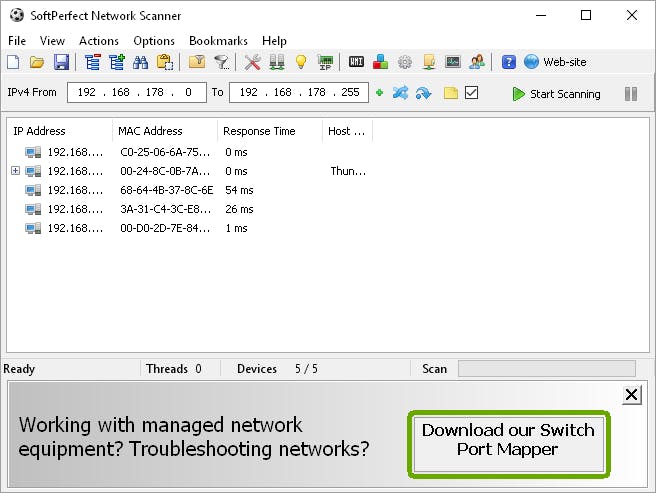Click the 1 ms response time cell
The height and width of the screenshot is (493, 656).
[x=236, y=228]
